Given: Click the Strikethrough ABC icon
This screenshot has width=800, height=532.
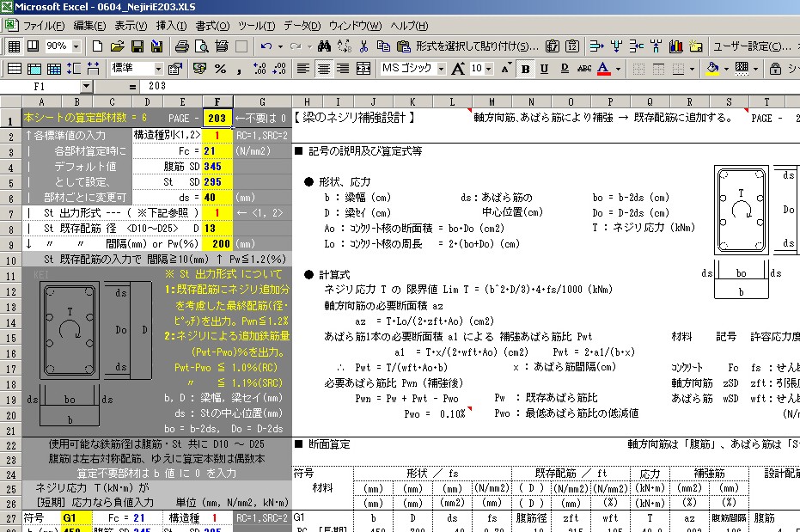Looking at the screenshot, I should coord(584,69).
